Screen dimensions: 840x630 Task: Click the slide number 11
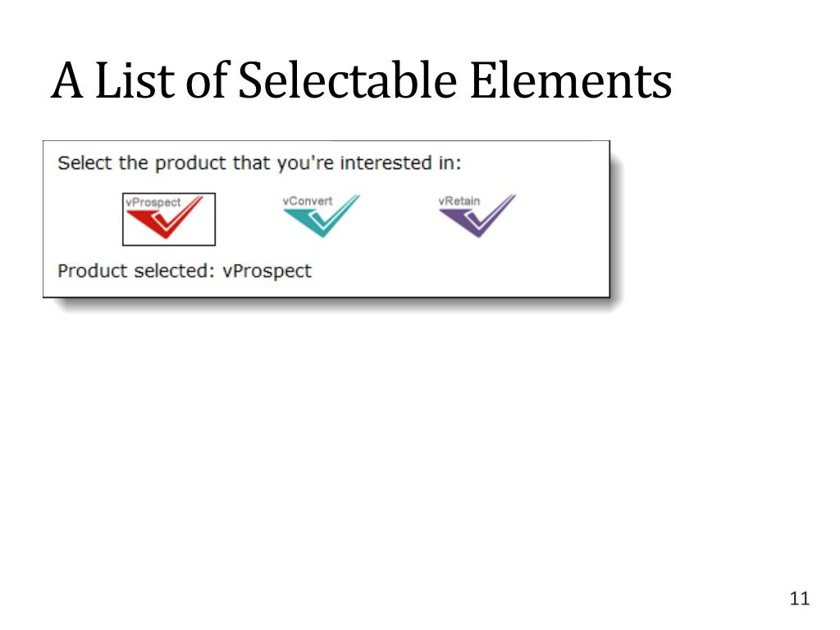click(x=799, y=598)
